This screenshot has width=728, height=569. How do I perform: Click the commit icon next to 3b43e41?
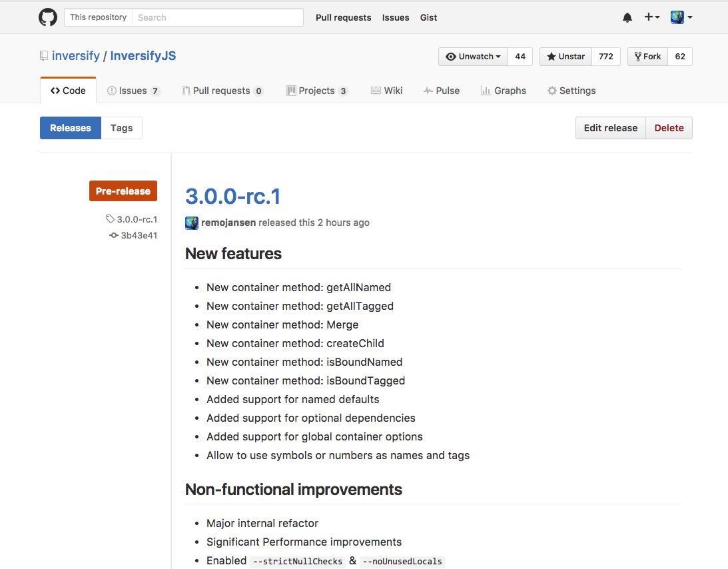(x=114, y=235)
